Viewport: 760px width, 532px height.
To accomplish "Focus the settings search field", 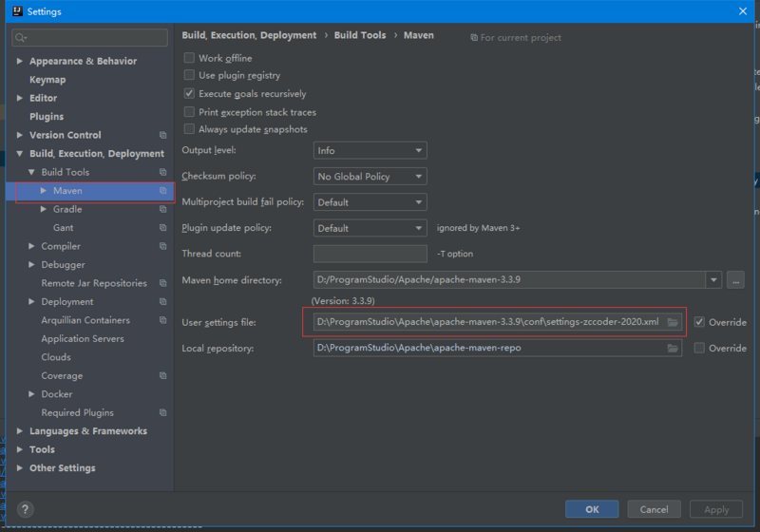I will (x=89, y=37).
